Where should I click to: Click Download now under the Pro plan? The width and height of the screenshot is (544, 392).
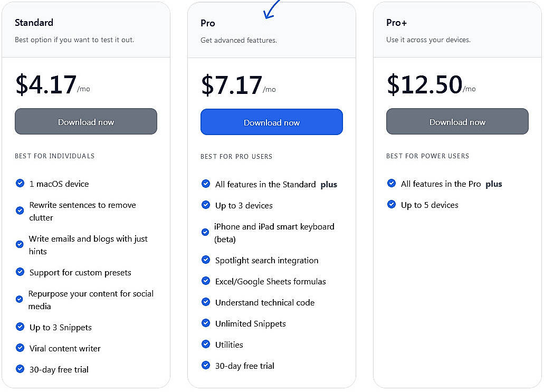click(x=271, y=122)
